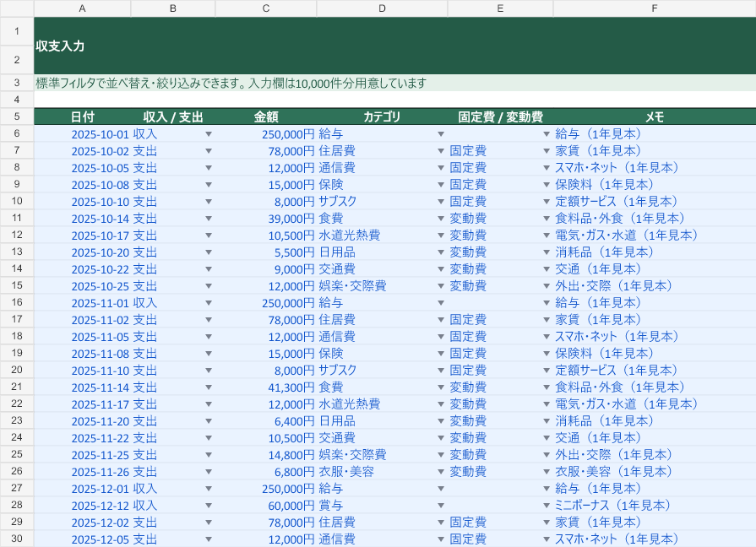The image size is (756, 547).
Task: Select column F header
Action: 655,8
